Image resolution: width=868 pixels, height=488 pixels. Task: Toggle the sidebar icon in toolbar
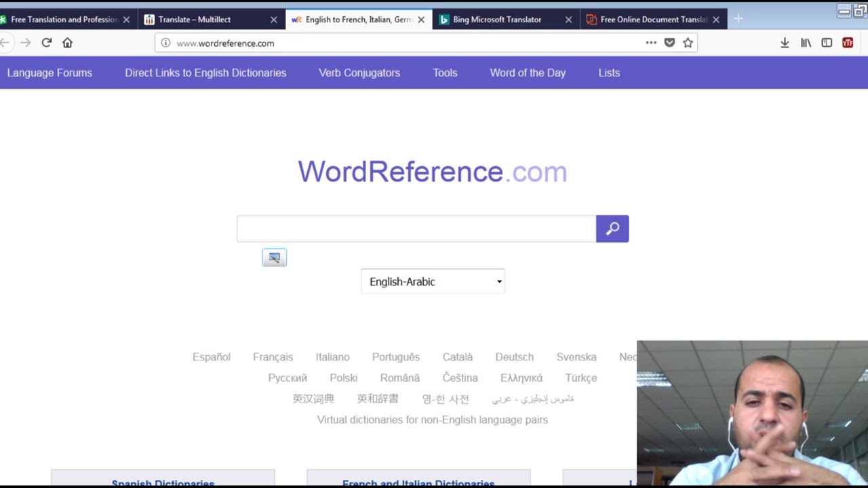[x=827, y=43]
